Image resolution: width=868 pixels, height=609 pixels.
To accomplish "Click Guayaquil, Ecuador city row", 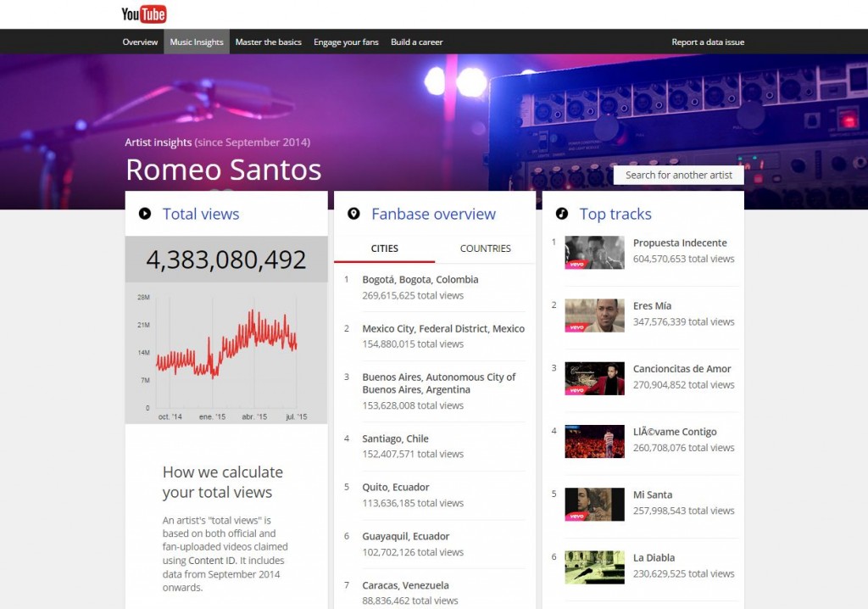I will coord(434,544).
